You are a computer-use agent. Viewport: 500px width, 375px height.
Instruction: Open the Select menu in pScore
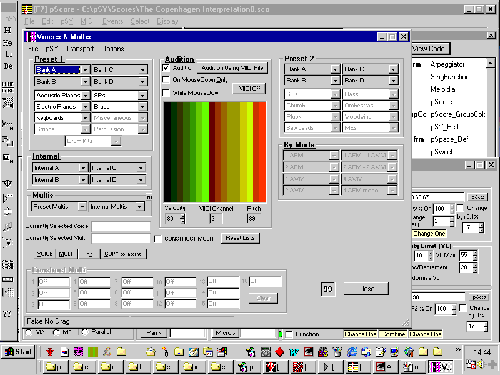[x=140, y=21]
